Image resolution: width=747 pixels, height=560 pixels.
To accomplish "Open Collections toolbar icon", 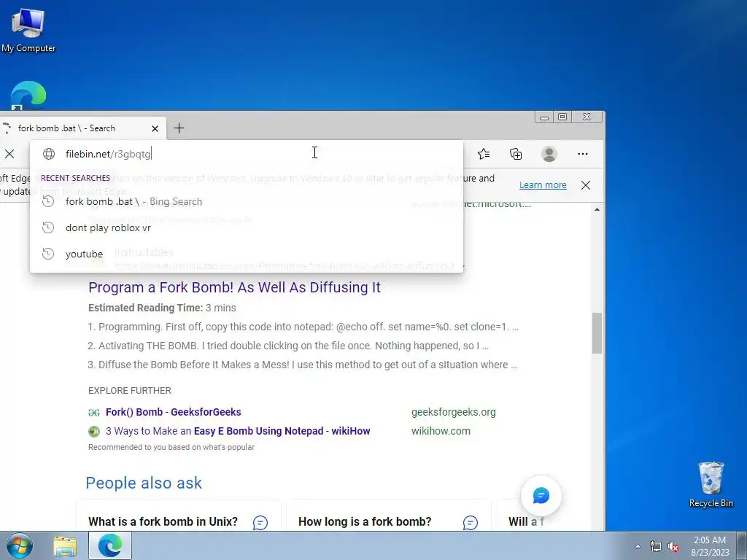I will pos(516,154).
